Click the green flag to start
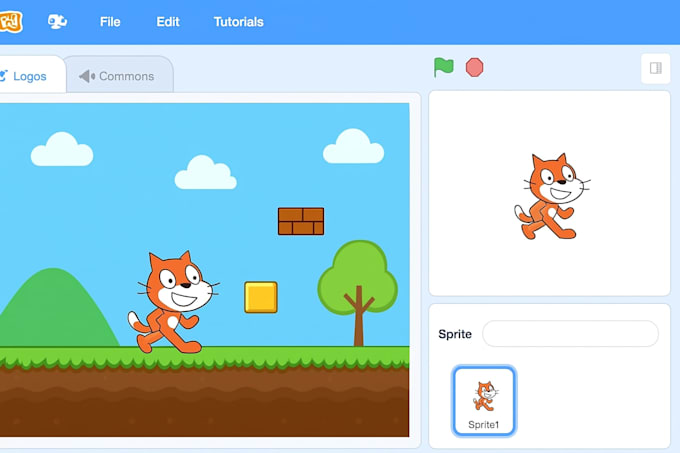680x453 pixels. pyautogui.click(x=444, y=67)
